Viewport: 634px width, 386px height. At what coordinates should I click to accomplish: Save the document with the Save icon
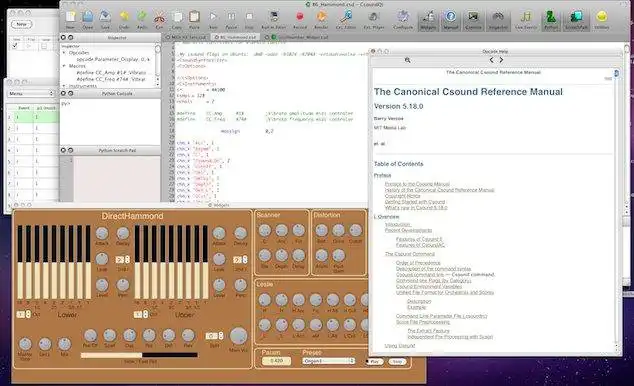pyautogui.click(x=105, y=19)
